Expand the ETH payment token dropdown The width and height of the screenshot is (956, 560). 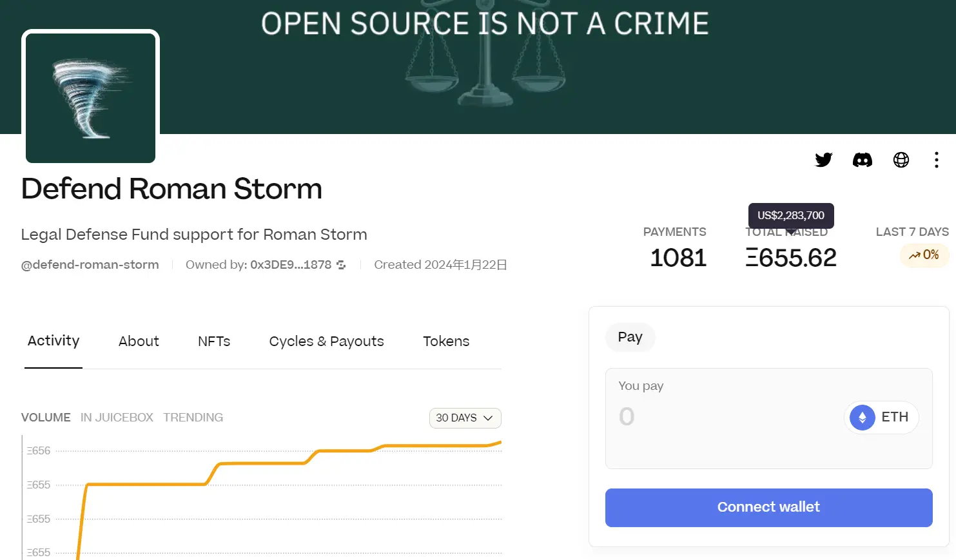point(881,417)
